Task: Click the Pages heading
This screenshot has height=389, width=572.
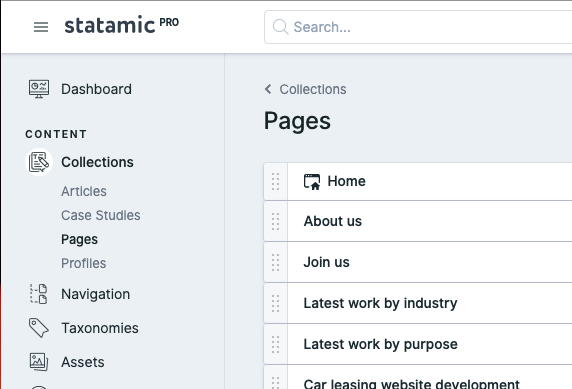Action: pyautogui.click(x=297, y=122)
